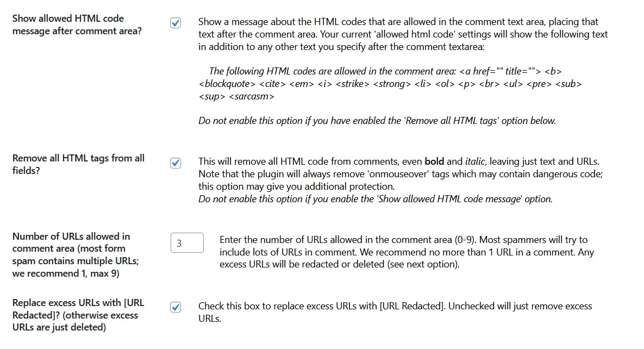Click the 'Number of URLs allowed in comment area' label
Screen dimensions: 644x349
(x=75, y=255)
